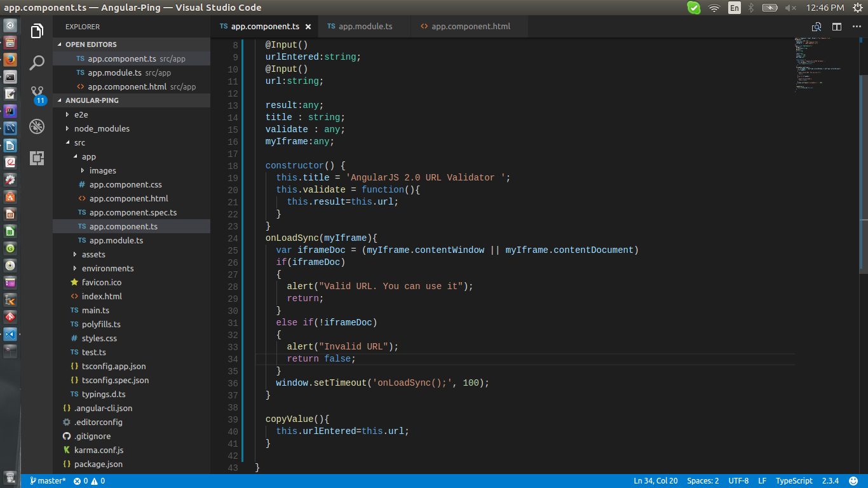Viewport: 868px width, 488px height.
Task: Open the Explorer view icon
Action: (36, 30)
